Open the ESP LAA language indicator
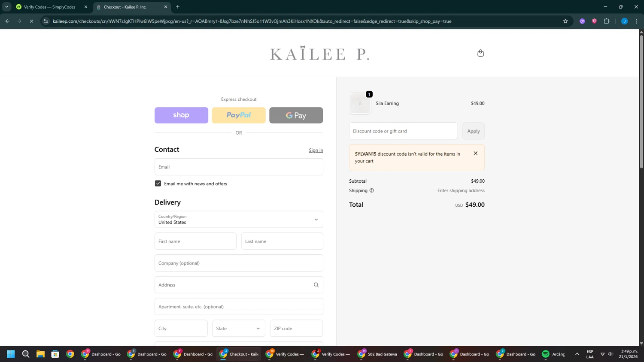This screenshot has width=644, height=362. coord(590,354)
